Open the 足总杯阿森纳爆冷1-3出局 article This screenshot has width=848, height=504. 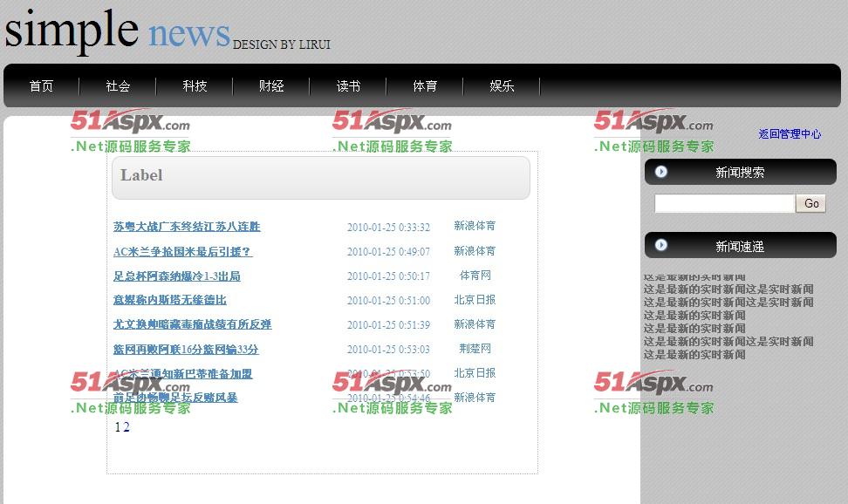coord(177,276)
